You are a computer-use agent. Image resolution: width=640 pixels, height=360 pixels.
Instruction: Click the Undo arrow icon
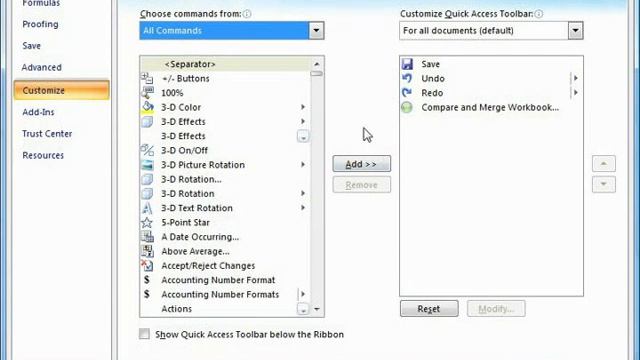[x=407, y=78]
